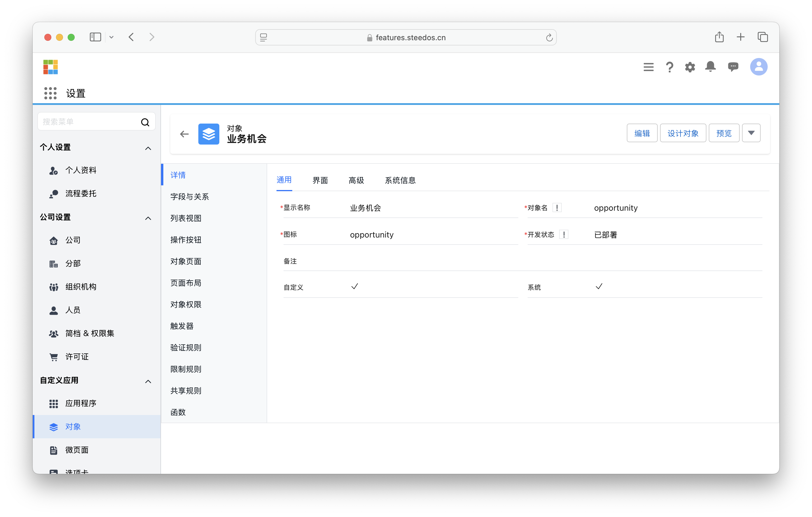Open the more actions dropdown arrow
Viewport: 812px width, 517px height.
[x=751, y=133]
